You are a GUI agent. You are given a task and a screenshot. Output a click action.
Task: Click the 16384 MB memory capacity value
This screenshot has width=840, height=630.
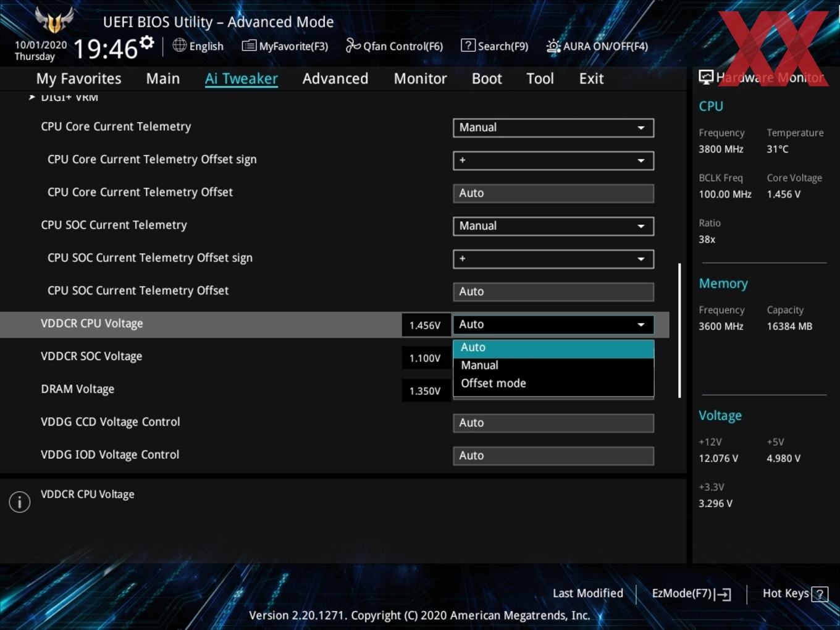789,326
